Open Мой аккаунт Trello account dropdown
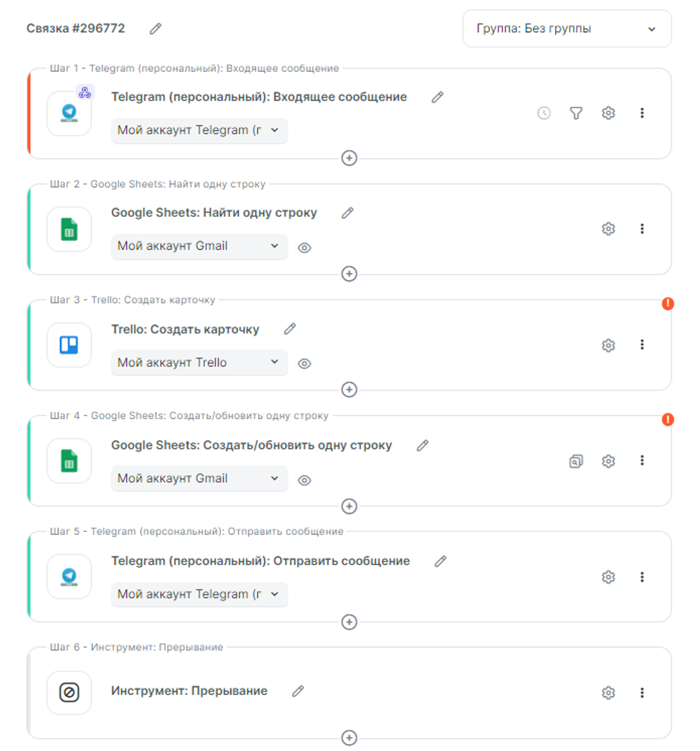 click(199, 362)
